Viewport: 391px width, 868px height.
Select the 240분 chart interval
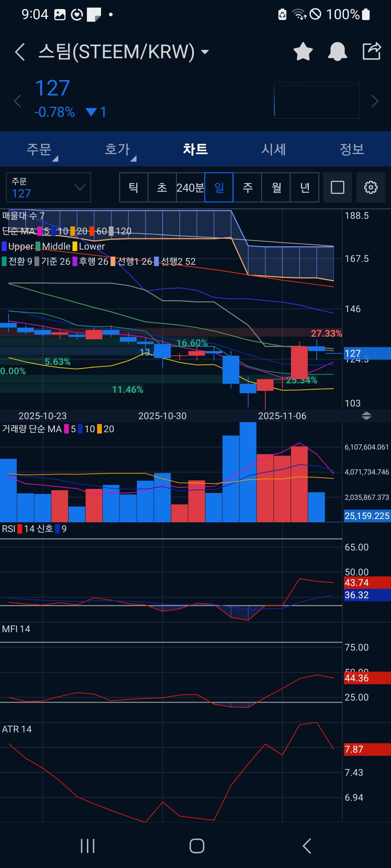(190, 187)
